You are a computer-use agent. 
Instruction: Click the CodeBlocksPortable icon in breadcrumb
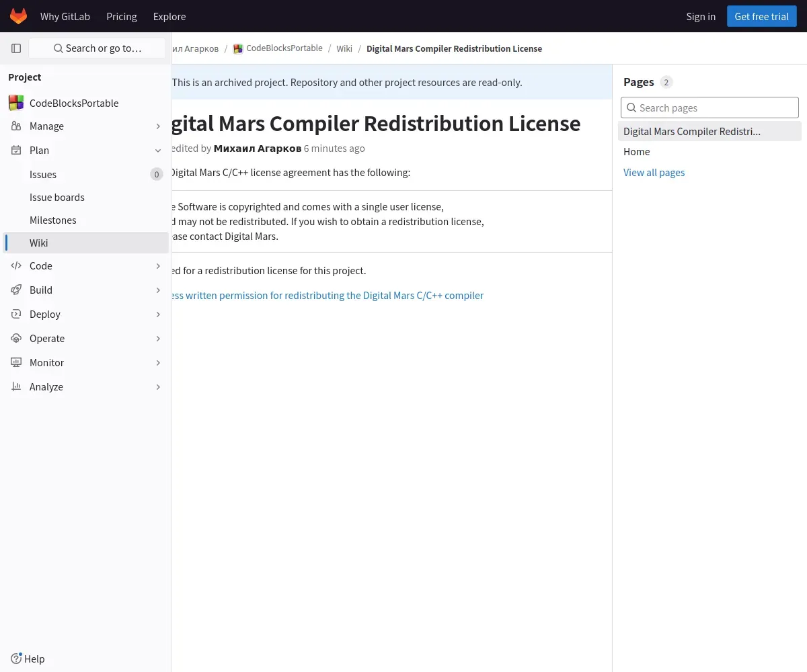[237, 48]
